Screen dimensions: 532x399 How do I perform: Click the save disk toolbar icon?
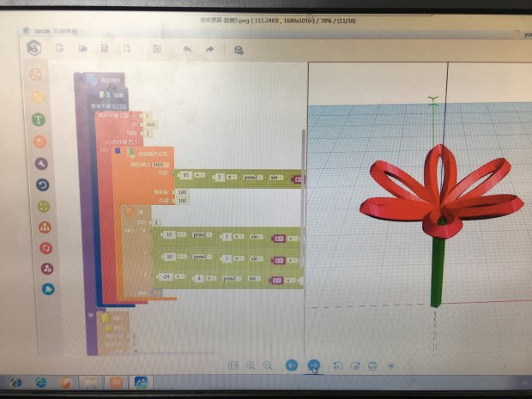[x=105, y=49]
